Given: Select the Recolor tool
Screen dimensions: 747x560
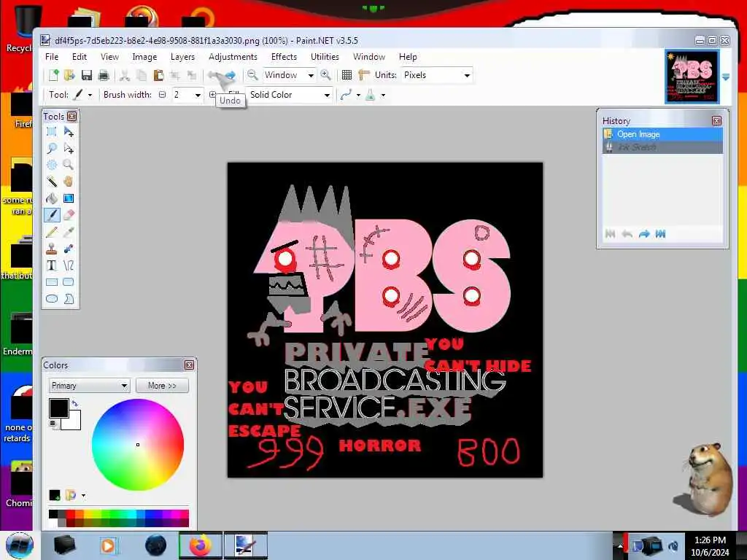Looking at the screenshot, I should coord(69,249).
